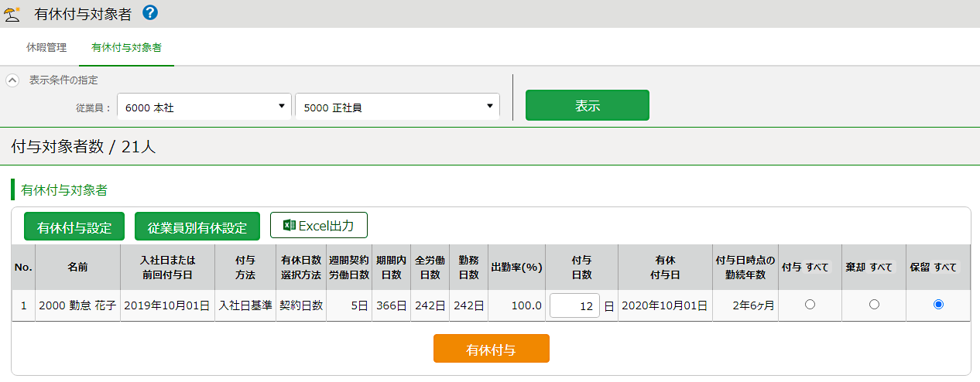Open 有休付与設定 settings button
Viewport: 980px width, 382px height.
click(74, 227)
